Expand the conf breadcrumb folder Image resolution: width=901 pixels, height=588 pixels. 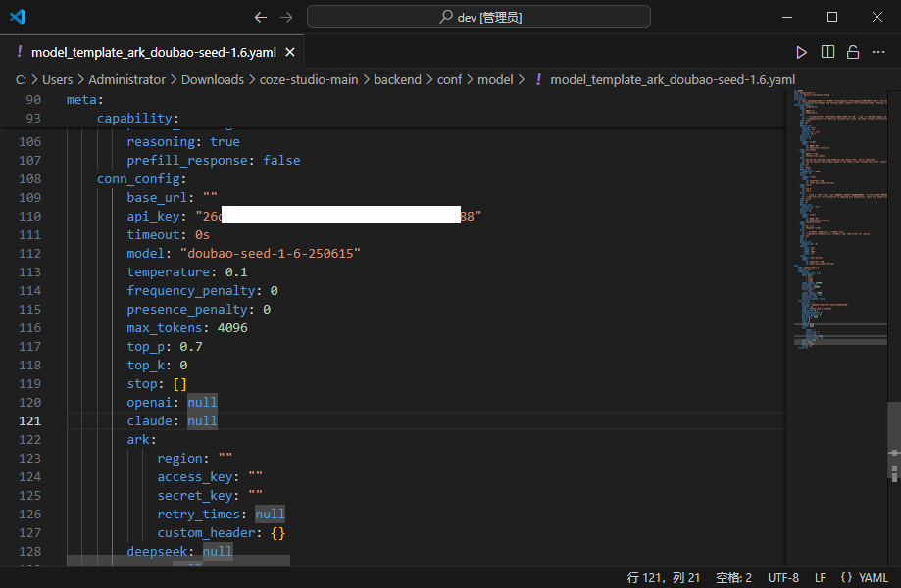click(x=449, y=80)
